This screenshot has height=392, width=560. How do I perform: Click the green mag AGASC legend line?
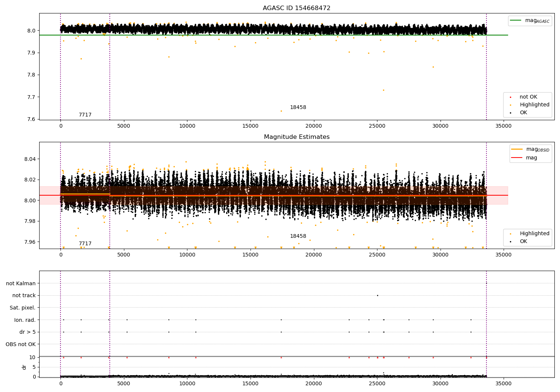click(x=516, y=21)
